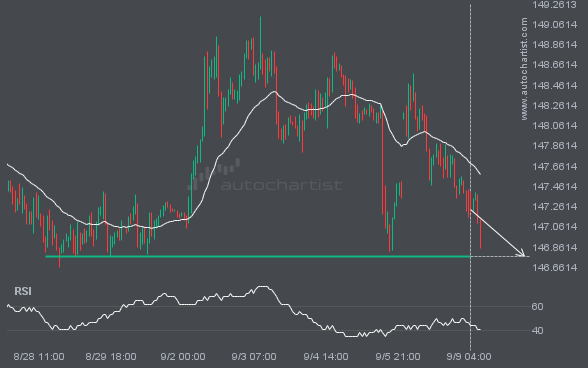Click the green horizontal support line

pos(258,257)
